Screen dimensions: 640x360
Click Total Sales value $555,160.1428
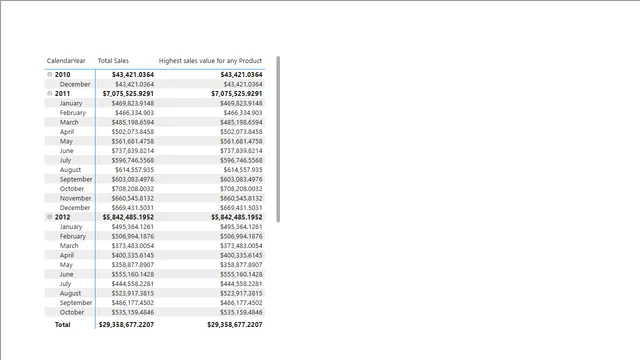tap(133, 274)
